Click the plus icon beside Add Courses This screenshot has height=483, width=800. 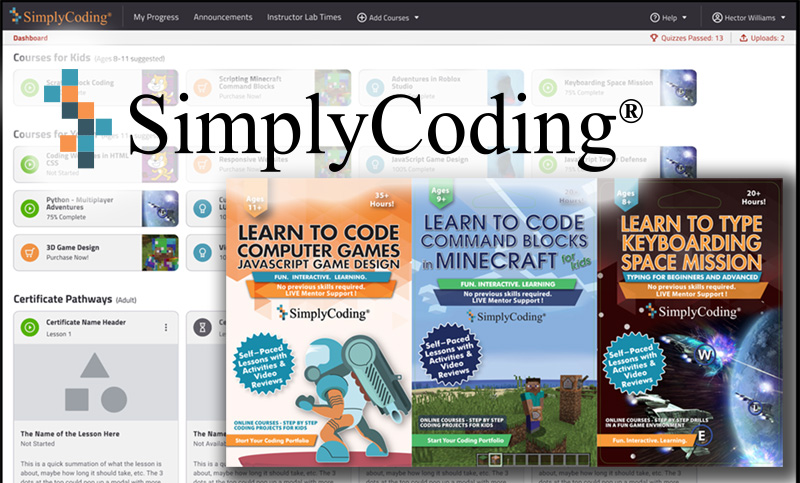(x=362, y=17)
